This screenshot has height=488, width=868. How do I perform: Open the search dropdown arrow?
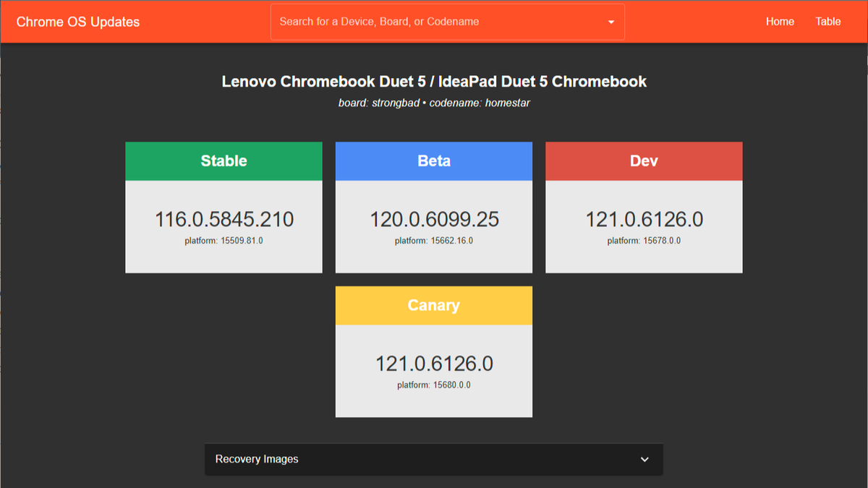coord(611,22)
